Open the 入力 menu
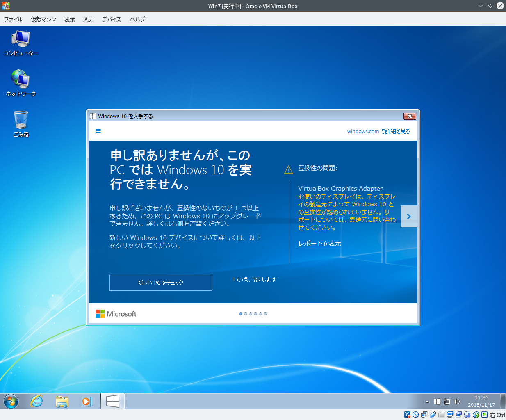Image resolution: width=506 pixels, height=420 pixels. [x=89, y=19]
